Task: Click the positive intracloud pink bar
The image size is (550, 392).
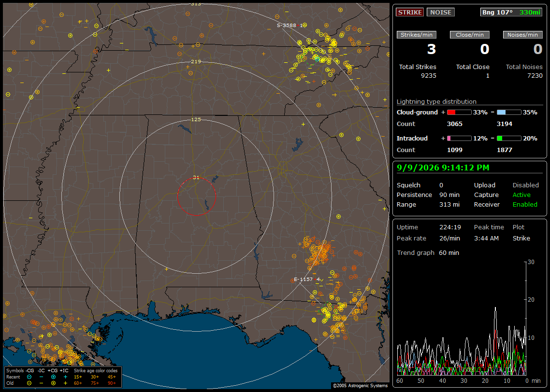Action: (459, 139)
